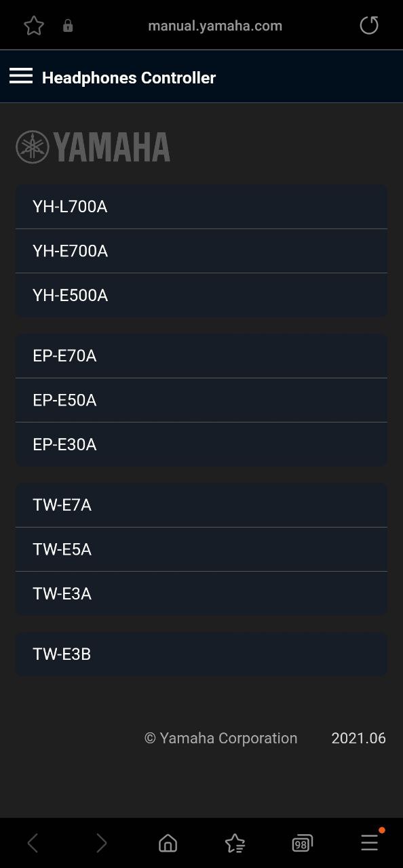Open the bookmarks list star icon
The image size is (403, 868).
[235, 843]
